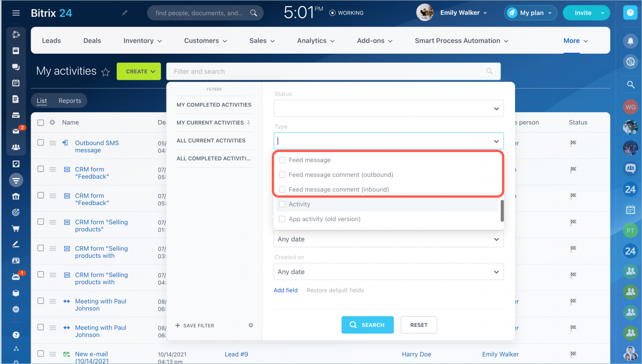Select the New e-mail row checkbox
This screenshot has height=364, width=642.
(x=41, y=353)
